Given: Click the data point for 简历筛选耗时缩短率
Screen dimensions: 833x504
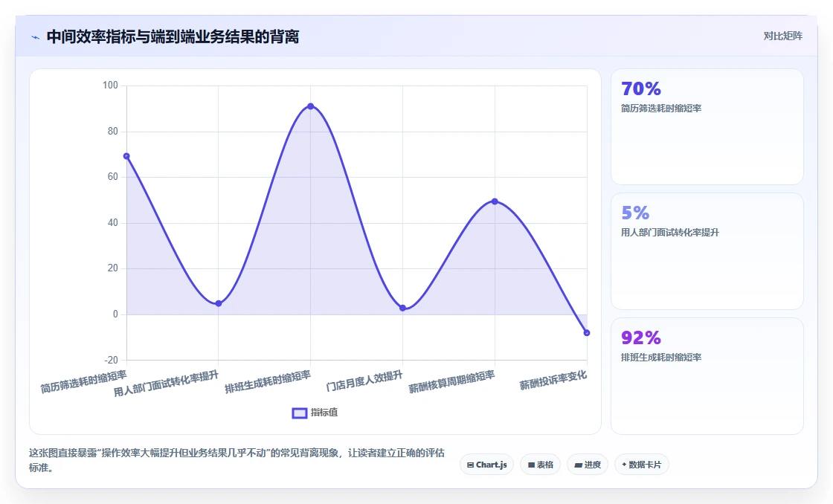Looking at the screenshot, I should 126,156.
